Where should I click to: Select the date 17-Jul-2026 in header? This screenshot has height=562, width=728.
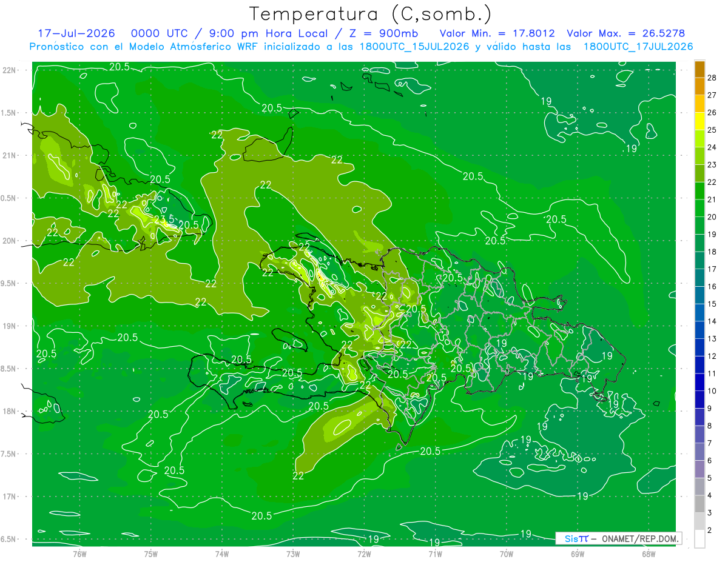[x=76, y=33]
